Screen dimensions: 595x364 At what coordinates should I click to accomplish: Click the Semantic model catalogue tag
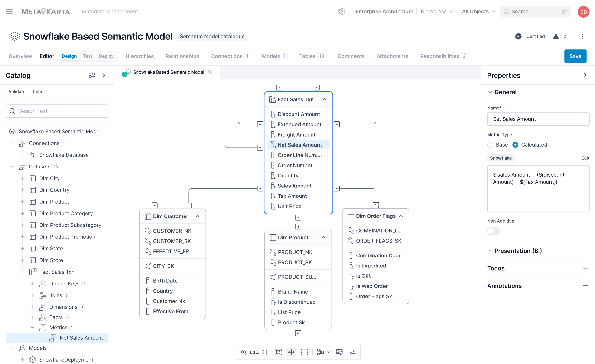(212, 36)
